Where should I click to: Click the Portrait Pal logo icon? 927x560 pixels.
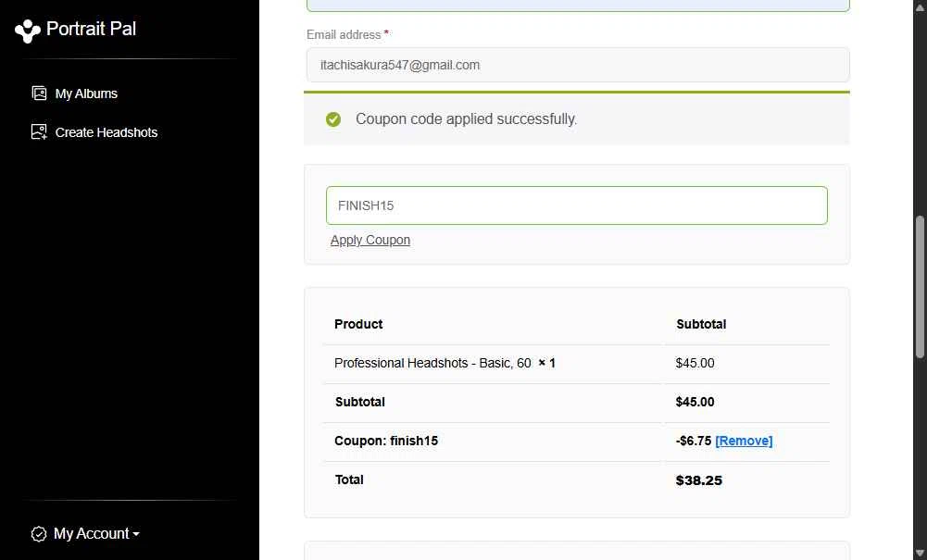[x=27, y=31]
